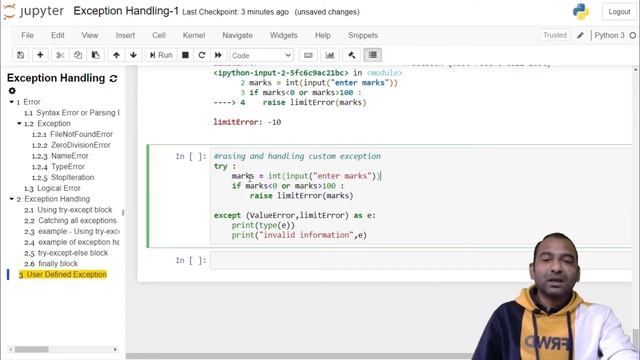Screen dimensions: 640x360
Task: Restart kernel and run all cells
Action: [x=218, y=55]
